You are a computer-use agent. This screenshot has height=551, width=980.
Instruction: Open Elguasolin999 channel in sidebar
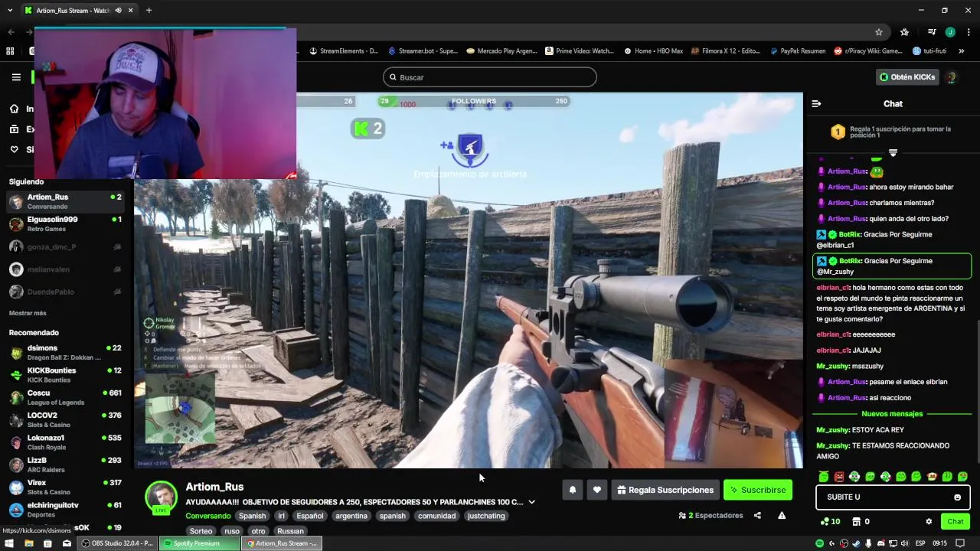point(65,223)
